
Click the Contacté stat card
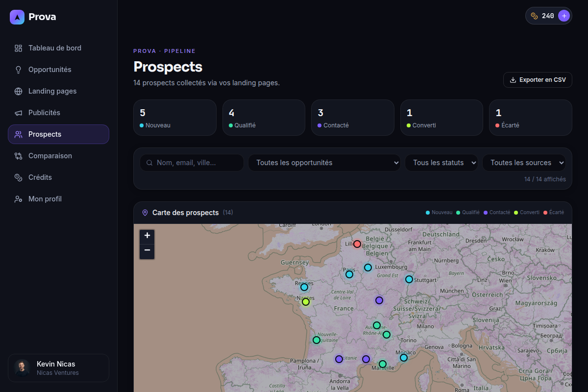[x=353, y=118]
